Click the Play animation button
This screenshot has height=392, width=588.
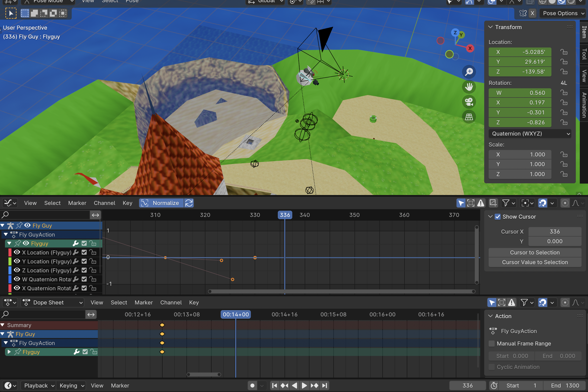304,386
